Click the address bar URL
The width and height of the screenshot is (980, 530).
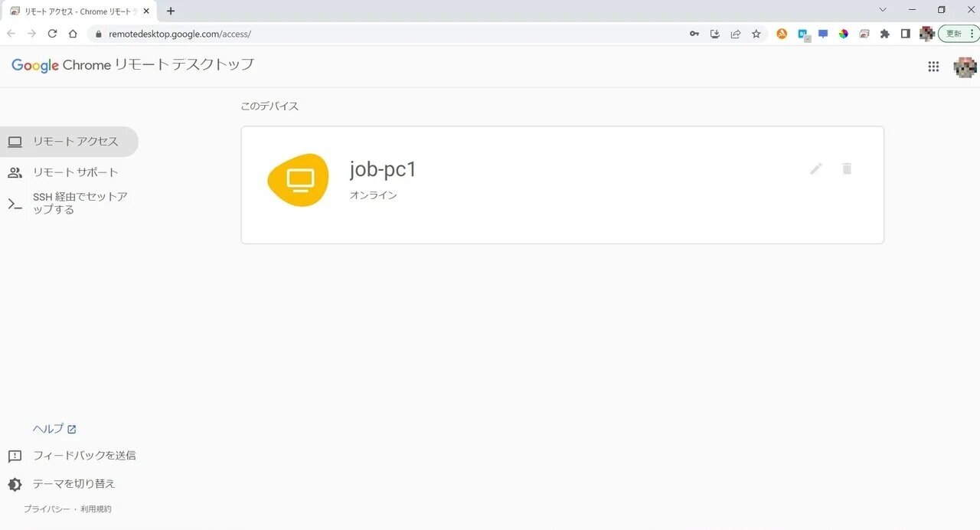pyautogui.click(x=180, y=34)
